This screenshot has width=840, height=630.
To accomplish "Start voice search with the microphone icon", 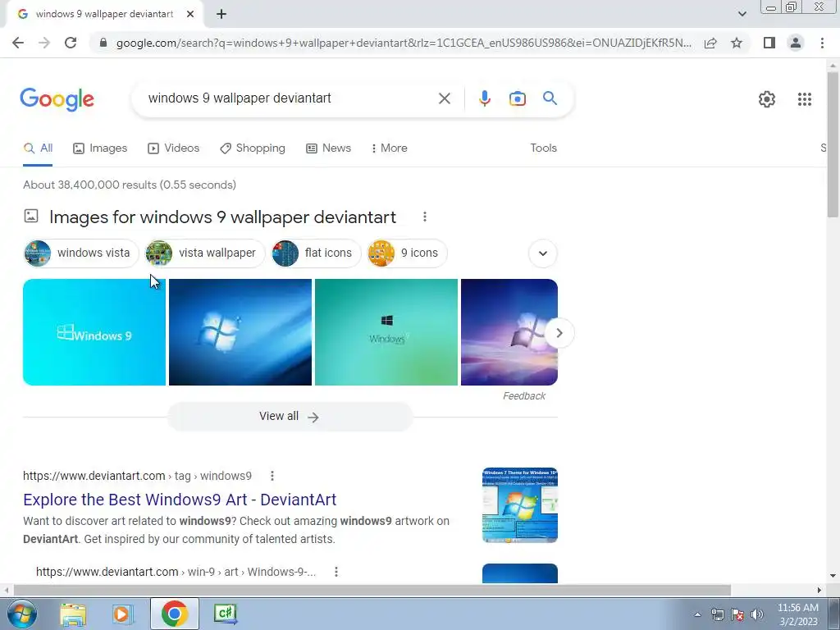I will [x=485, y=98].
